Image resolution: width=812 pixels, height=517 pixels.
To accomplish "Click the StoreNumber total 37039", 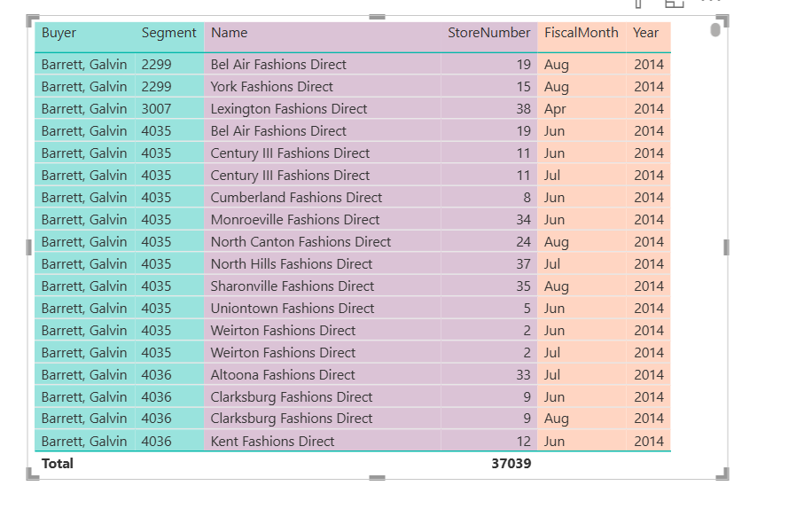I will pos(511,464).
